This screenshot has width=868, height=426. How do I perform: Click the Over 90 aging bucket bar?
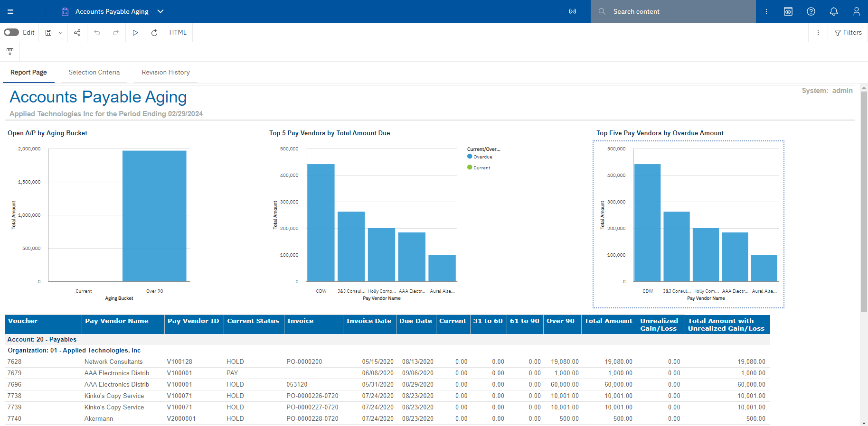coord(154,216)
